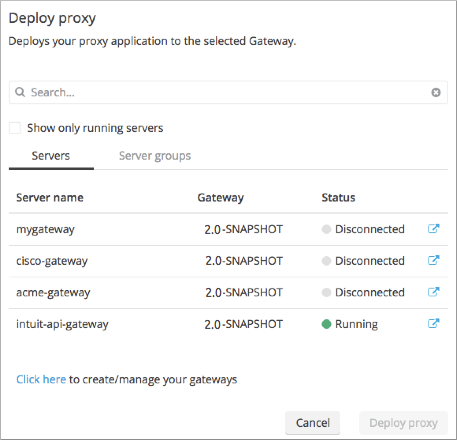Click 2.0-SNAPSHOT version in cisco-gateway row

pyautogui.click(x=244, y=261)
